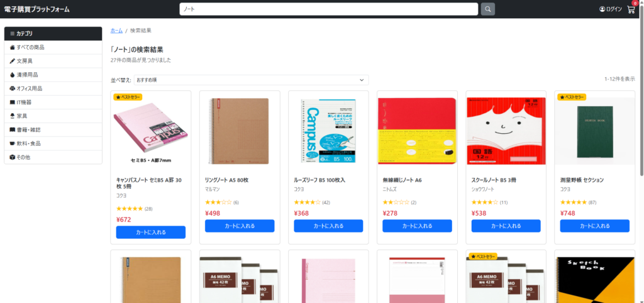Add 測量野帳 セクション to cart
The height and width of the screenshot is (303, 644).
(594, 226)
